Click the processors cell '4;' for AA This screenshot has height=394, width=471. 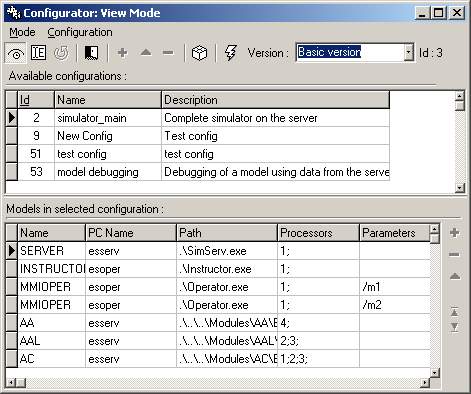tap(318, 323)
